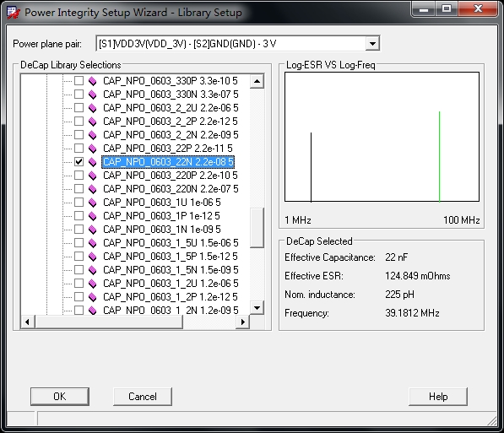Image resolution: width=504 pixels, height=433 pixels.
Task: Enable the CAP_NPO_0603_220P checkbox
Action: [x=79, y=176]
